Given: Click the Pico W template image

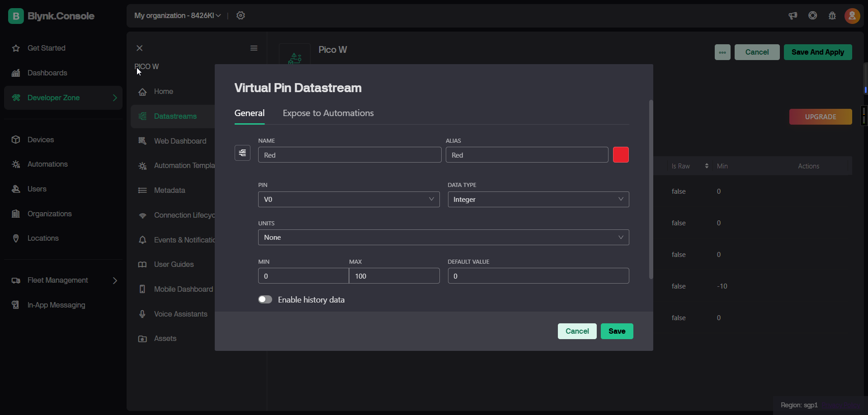Looking at the screenshot, I should click(x=295, y=54).
